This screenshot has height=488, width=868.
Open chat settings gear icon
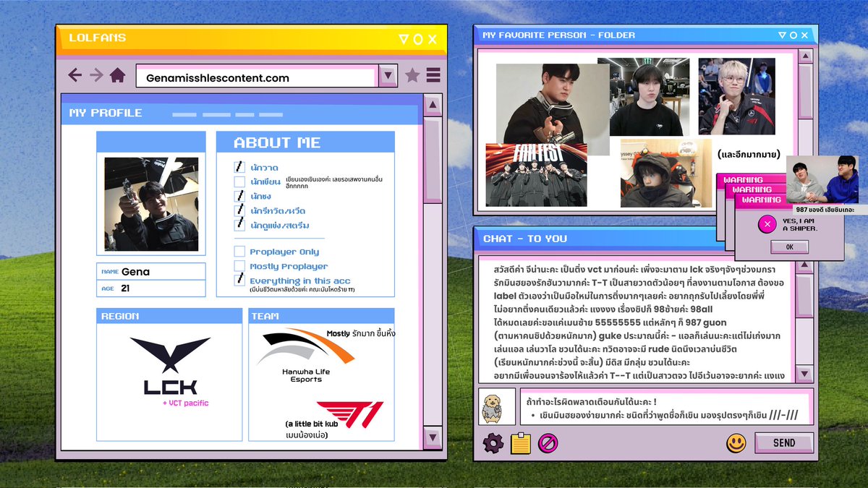493,442
